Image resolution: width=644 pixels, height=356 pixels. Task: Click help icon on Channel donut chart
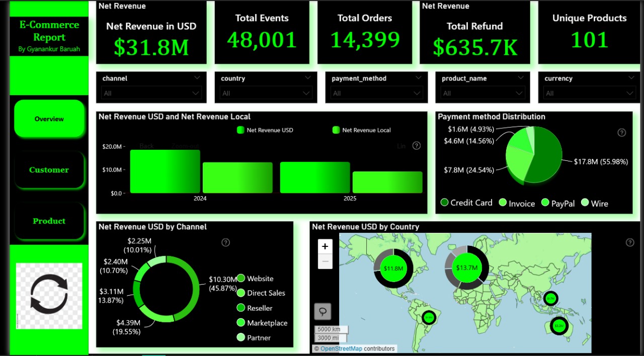(225, 242)
